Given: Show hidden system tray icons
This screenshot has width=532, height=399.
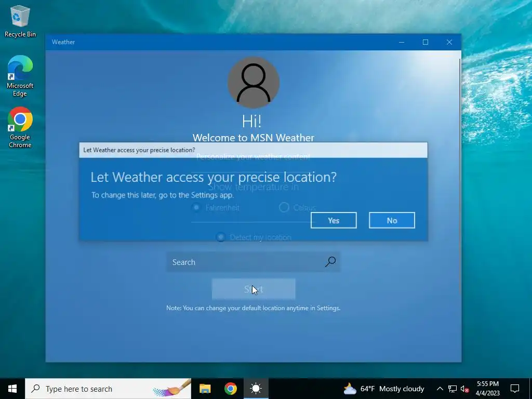Looking at the screenshot, I should (x=440, y=389).
